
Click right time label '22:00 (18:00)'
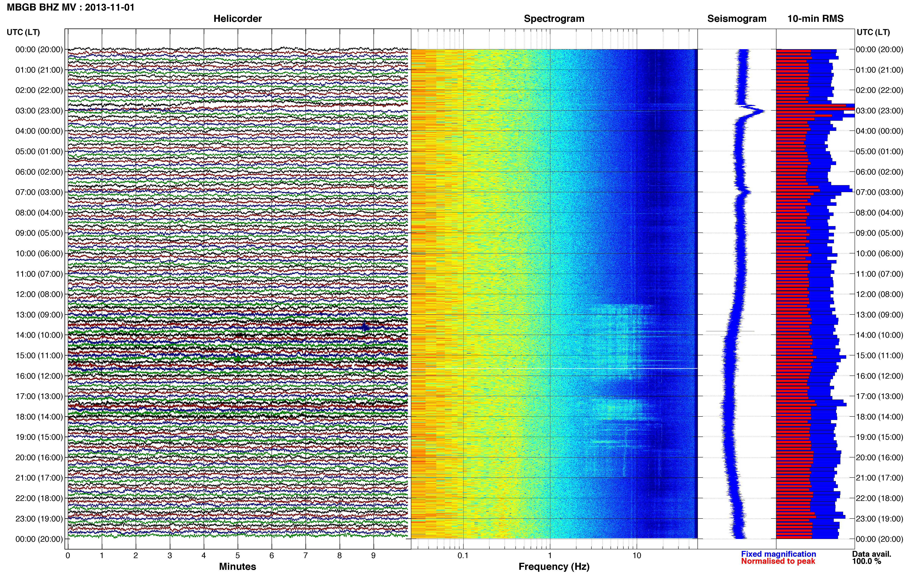click(x=879, y=498)
